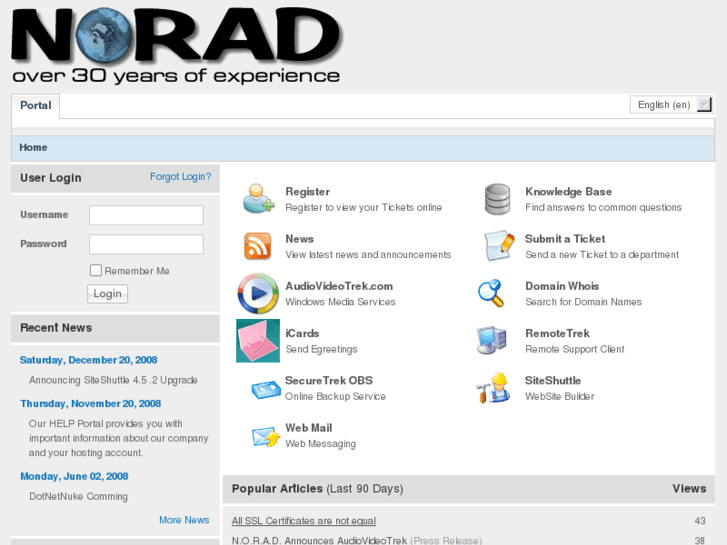Open 'N.O.R.A.D. Announces AudioVideoTrek' article
The width and height of the screenshot is (727, 545).
pyautogui.click(x=319, y=540)
